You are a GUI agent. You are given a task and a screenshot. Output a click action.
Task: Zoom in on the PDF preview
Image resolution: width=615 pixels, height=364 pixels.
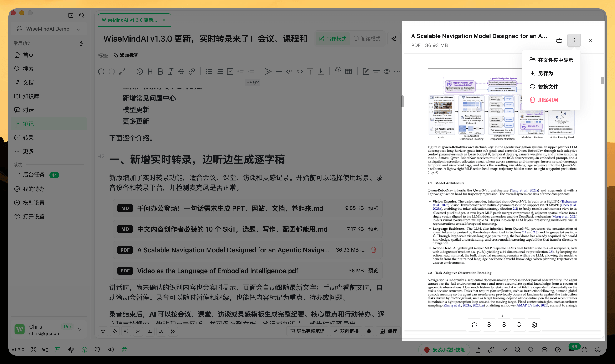coord(489,325)
